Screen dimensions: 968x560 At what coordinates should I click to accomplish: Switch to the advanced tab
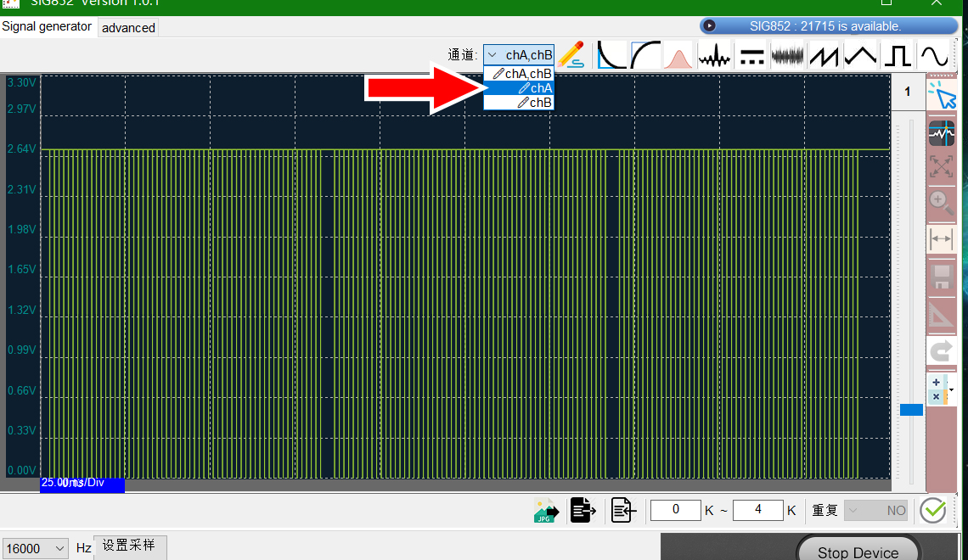pyautogui.click(x=128, y=28)
